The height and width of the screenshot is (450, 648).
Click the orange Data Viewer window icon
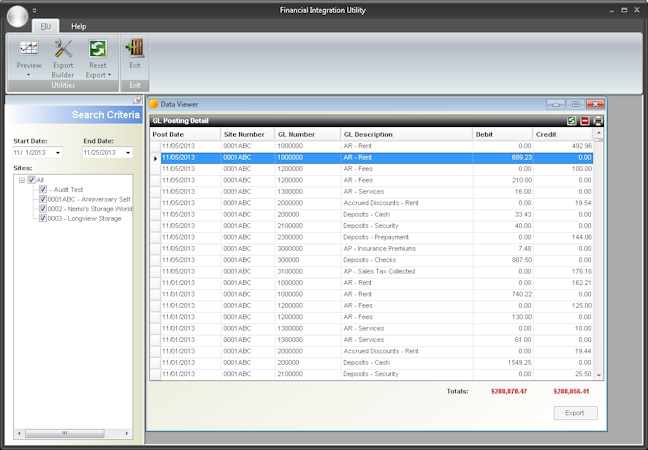154,104
